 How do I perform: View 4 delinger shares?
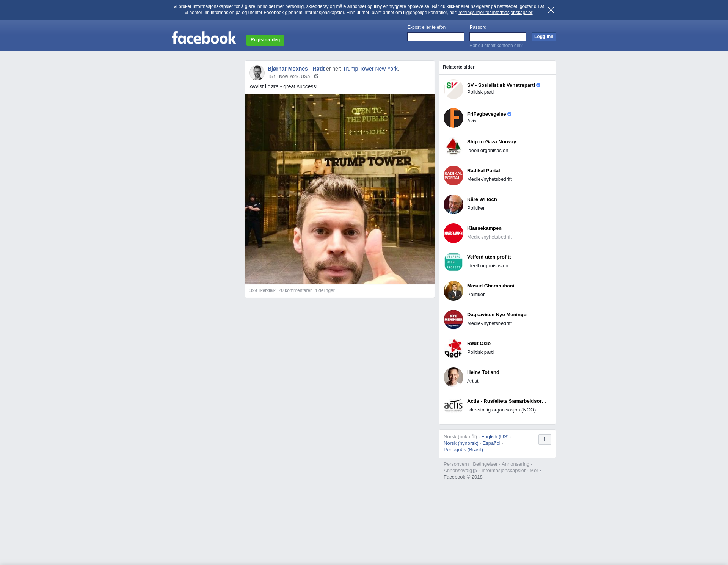coord(325,290)
